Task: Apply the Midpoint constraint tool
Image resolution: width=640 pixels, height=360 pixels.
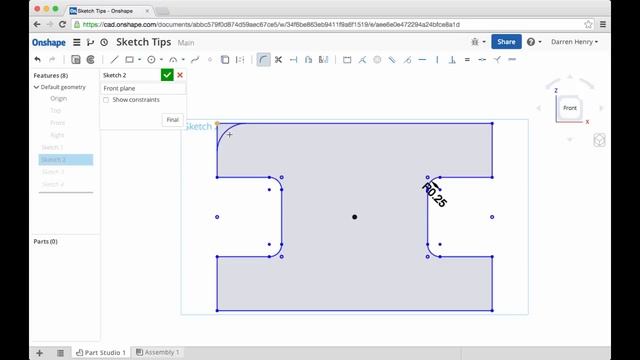Action: click(482, 60)
